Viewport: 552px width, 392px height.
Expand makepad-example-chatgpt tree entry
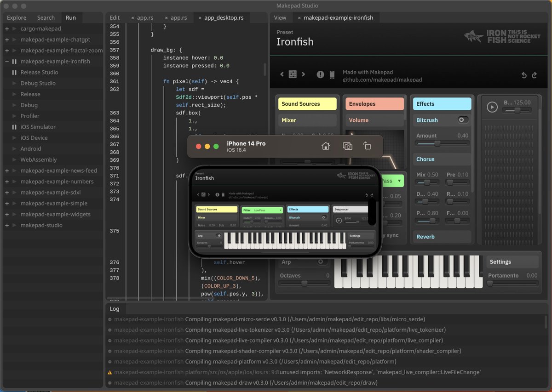[x=7, y=40]
